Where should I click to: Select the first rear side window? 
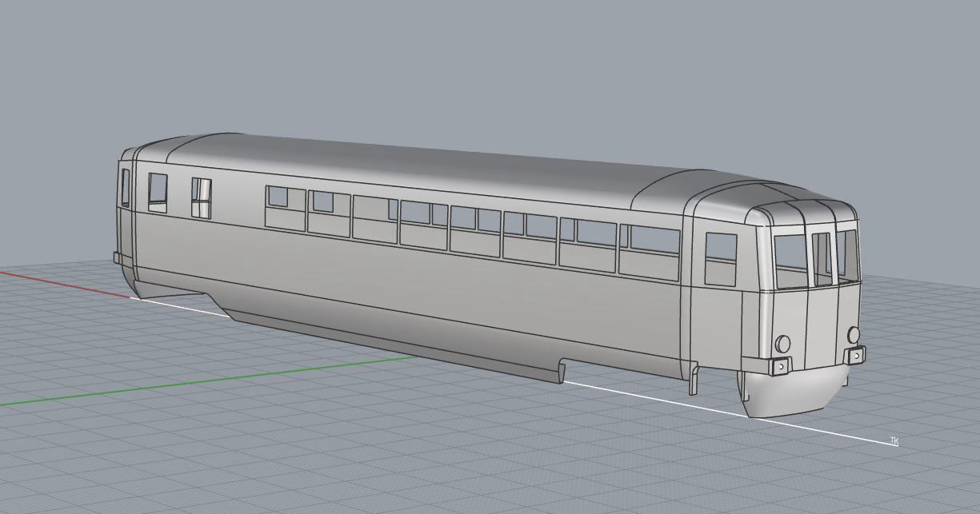158,193
